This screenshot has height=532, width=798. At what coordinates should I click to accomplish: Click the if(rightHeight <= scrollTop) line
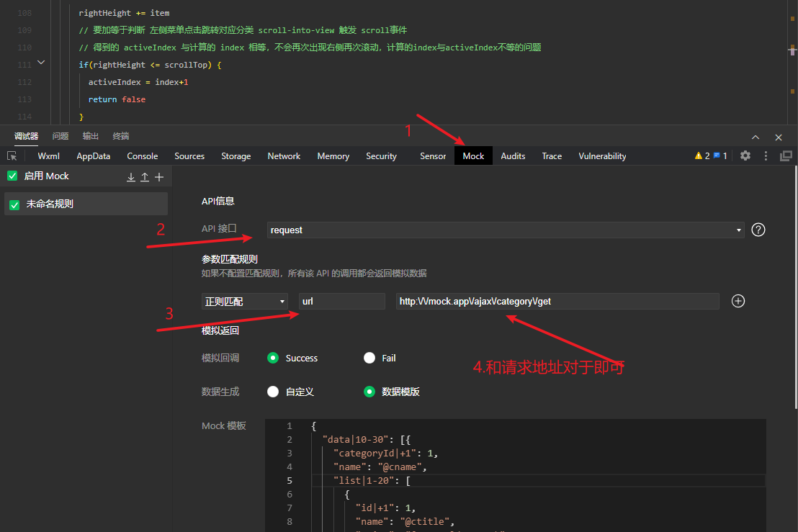click(x=150, y=65)
